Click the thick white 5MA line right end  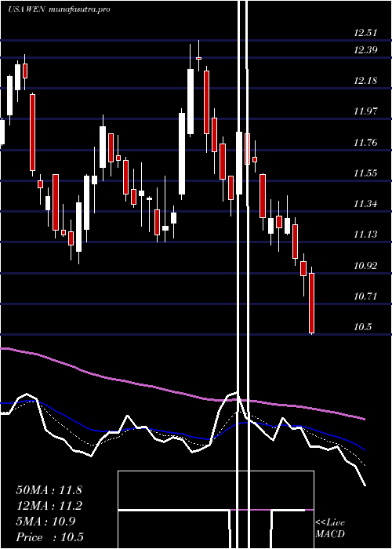tap(365, 485)
